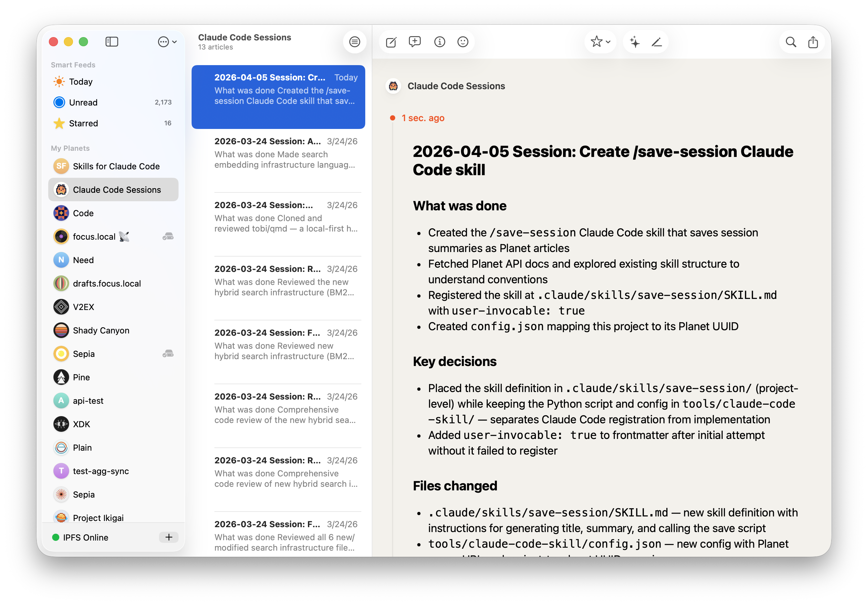
Task: Edit the article with the pencil icon
Action: coord(657,42)
